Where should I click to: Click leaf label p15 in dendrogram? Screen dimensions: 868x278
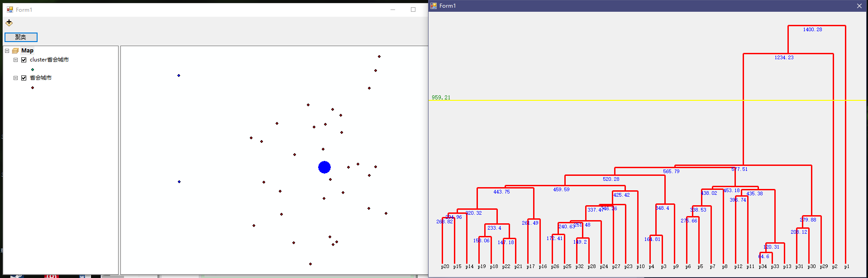[457, 266]
